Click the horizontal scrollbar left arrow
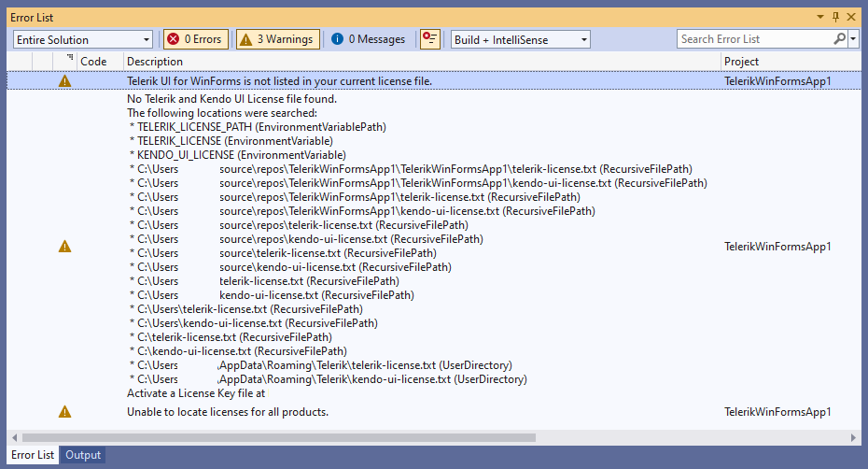The width and height of the screenshot is (868, 469). coord(14,437)
